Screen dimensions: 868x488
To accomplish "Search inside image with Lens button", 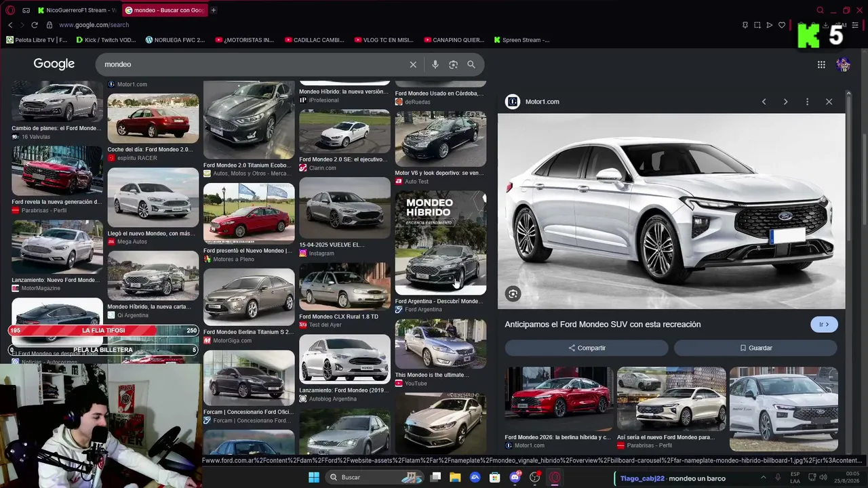I will click(513, 293).
